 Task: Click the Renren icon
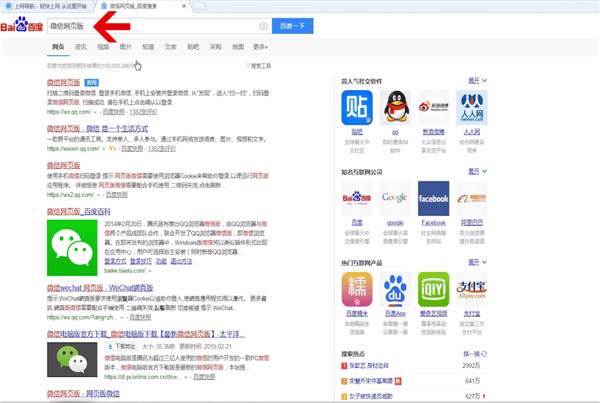[472, 108]
